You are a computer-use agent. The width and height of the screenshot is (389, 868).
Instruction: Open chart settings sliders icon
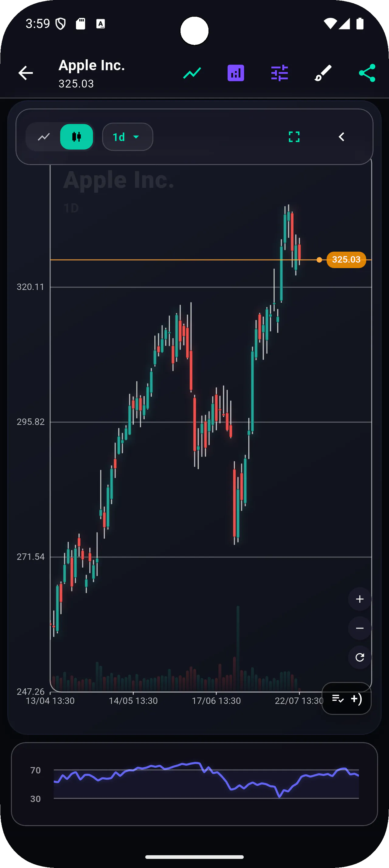(x=280, y=73)
